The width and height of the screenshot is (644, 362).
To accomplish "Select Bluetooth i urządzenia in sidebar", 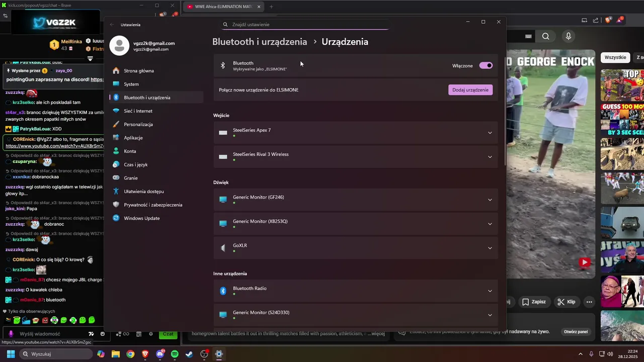I will click(156, 98).
